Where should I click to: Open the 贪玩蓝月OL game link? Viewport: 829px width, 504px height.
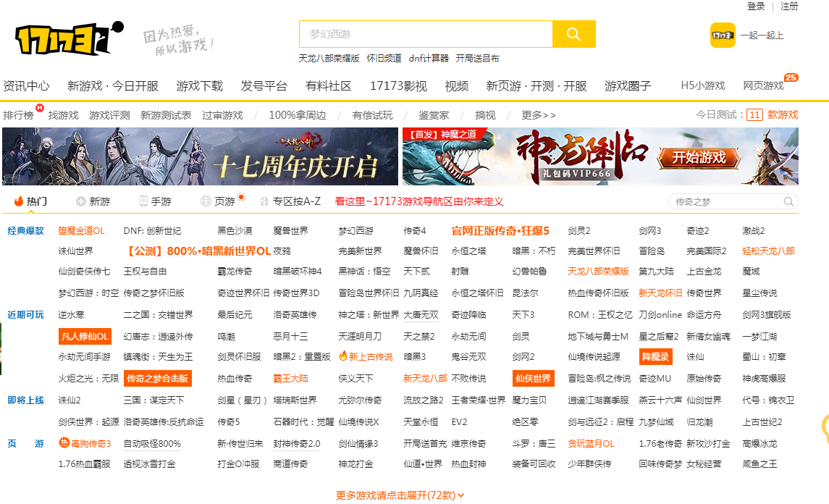(x=591, y=444)
